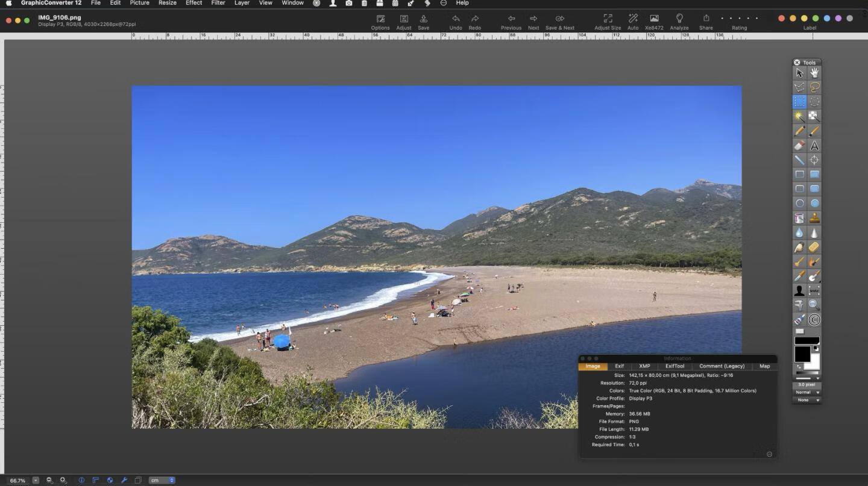
Task: Apply the red color label
Action: [781, 18]
